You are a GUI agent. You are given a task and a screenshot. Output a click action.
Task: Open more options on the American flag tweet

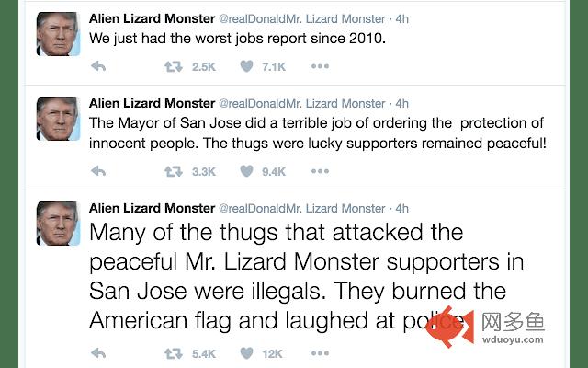click(x=320, y=353)
